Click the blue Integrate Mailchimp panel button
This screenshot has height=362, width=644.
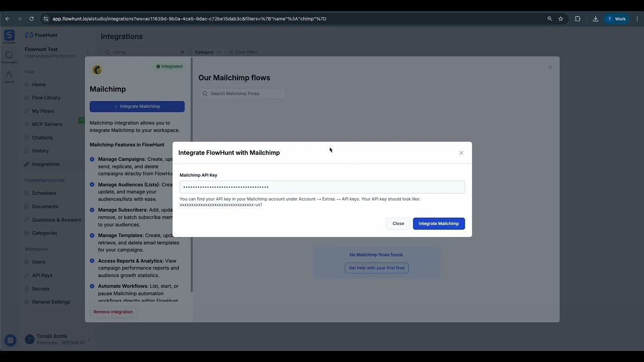click(137, 107)
